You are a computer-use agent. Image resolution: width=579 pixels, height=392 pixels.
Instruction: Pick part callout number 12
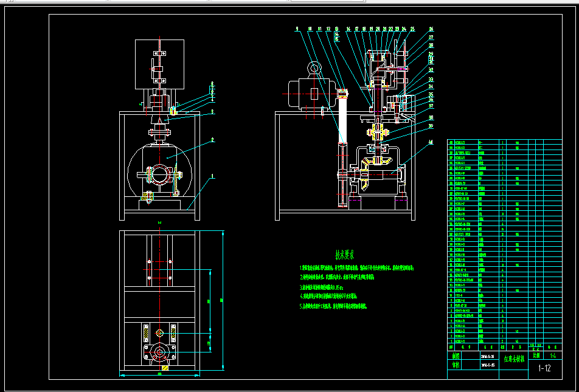(328, 29)
